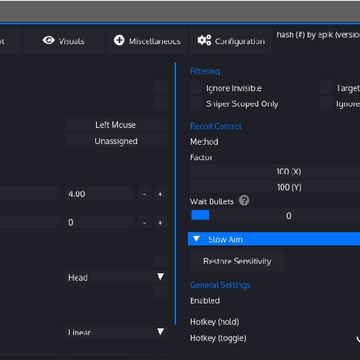The height and width of the screenshot is (360, 360).
Task: Click the 0 value field left of its minus button
Action: pyautogui.click(x=100, y=222)
